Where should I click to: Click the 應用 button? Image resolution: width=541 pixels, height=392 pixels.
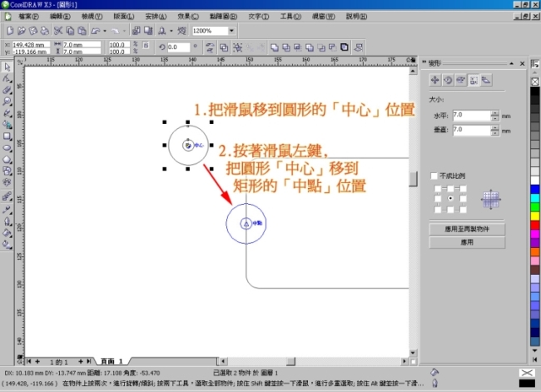point(467,242)
